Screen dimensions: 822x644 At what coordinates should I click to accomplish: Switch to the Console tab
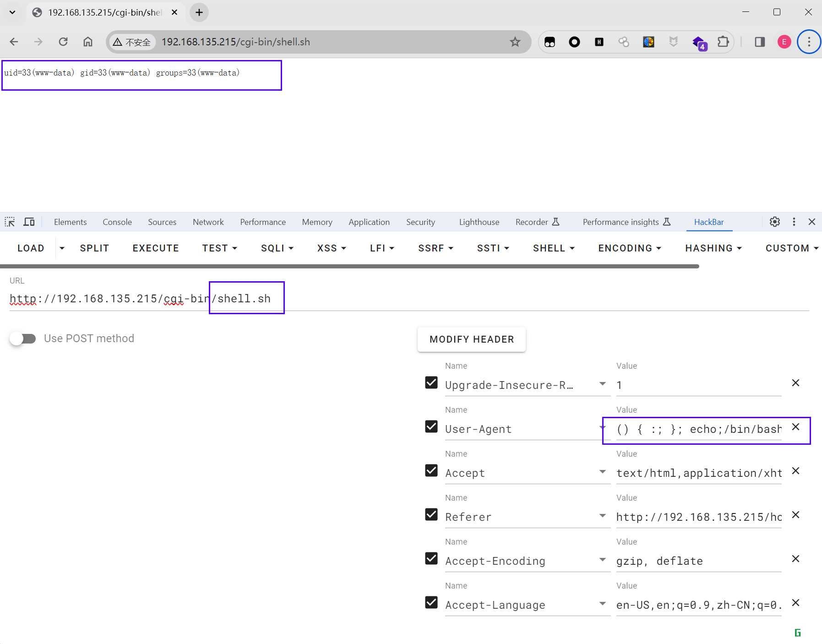coord(117,222)
